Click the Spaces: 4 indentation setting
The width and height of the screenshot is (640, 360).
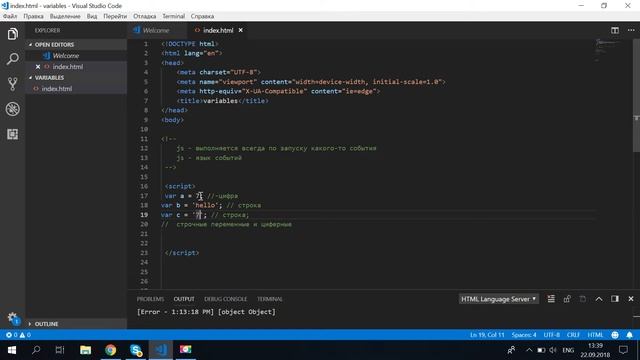click(x=524, y=335)
